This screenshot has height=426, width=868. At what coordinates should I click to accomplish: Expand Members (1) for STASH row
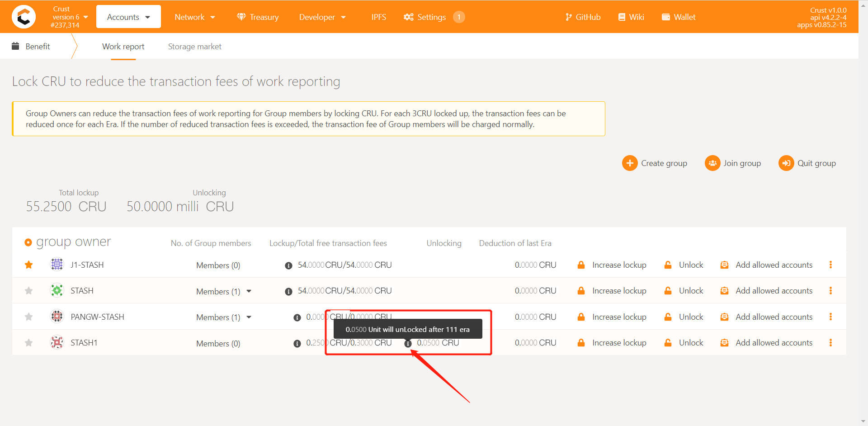coord(224,291)
